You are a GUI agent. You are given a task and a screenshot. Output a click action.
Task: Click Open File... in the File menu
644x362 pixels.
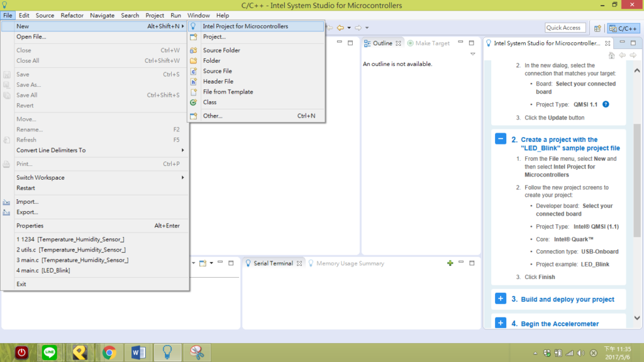click(x=94, y=36)
